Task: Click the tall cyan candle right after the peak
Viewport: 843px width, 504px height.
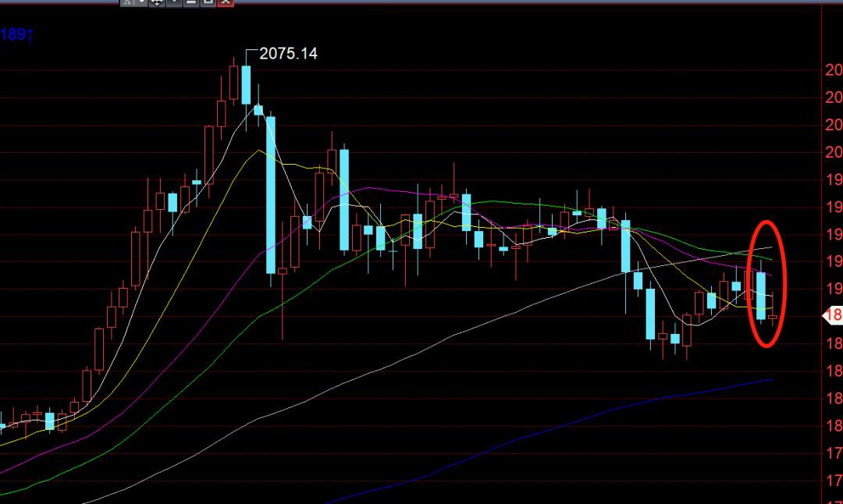Action: [x=271, y=195]
